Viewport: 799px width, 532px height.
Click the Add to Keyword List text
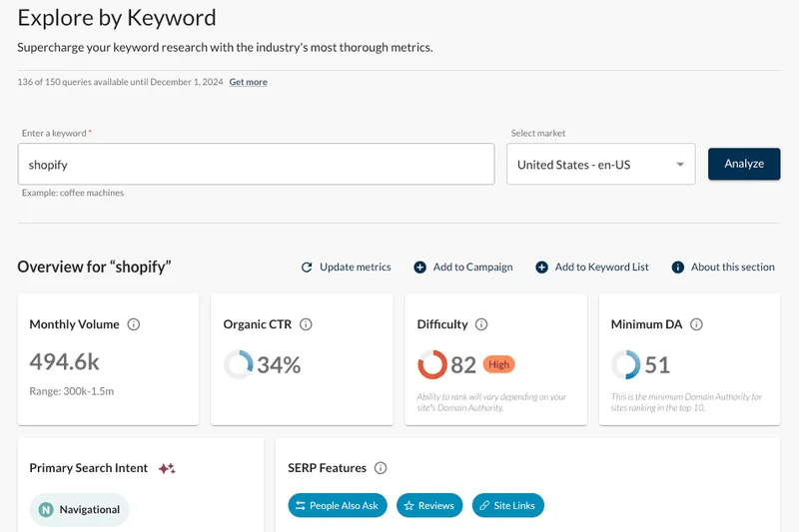click(x=602, y=267)
